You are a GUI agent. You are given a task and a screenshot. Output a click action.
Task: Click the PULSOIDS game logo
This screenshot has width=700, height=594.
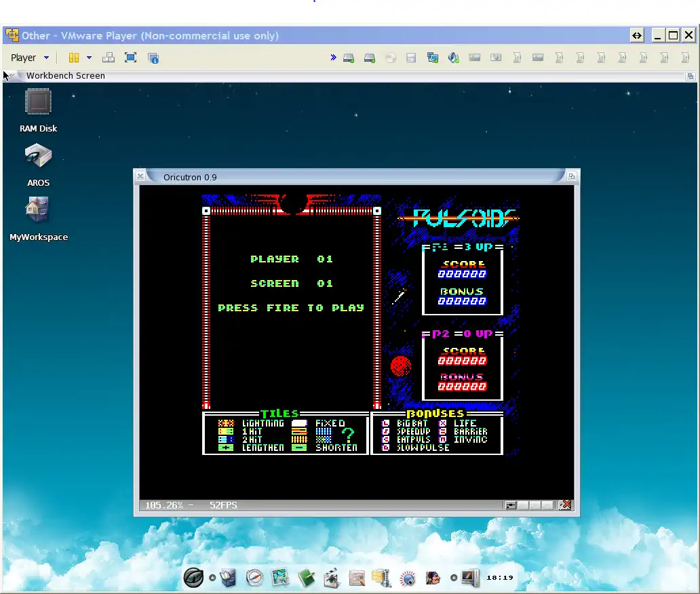tap(459, 218)
